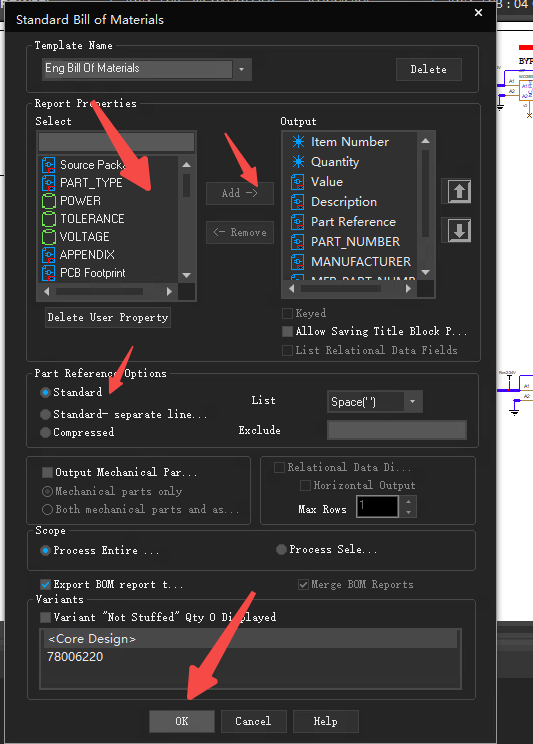Viewport: 533px width, 744px height.
Task: Click the Output list right scroll arrow
Action: [408, 288]
